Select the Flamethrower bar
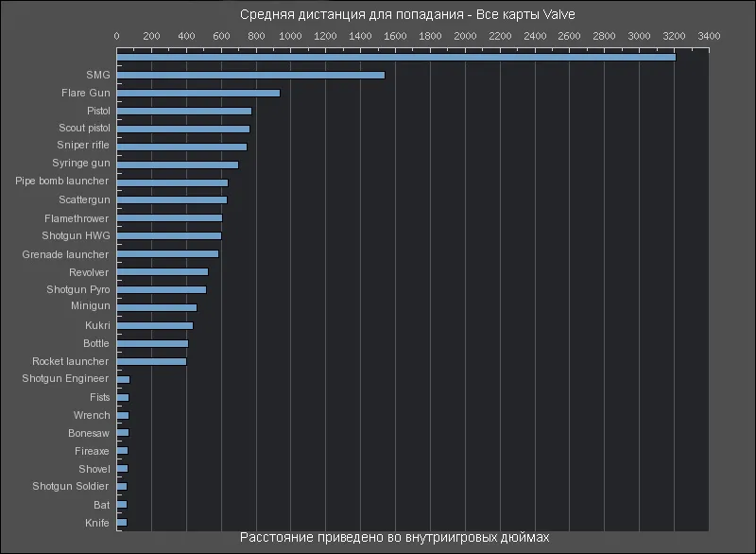 coord(169,218)
